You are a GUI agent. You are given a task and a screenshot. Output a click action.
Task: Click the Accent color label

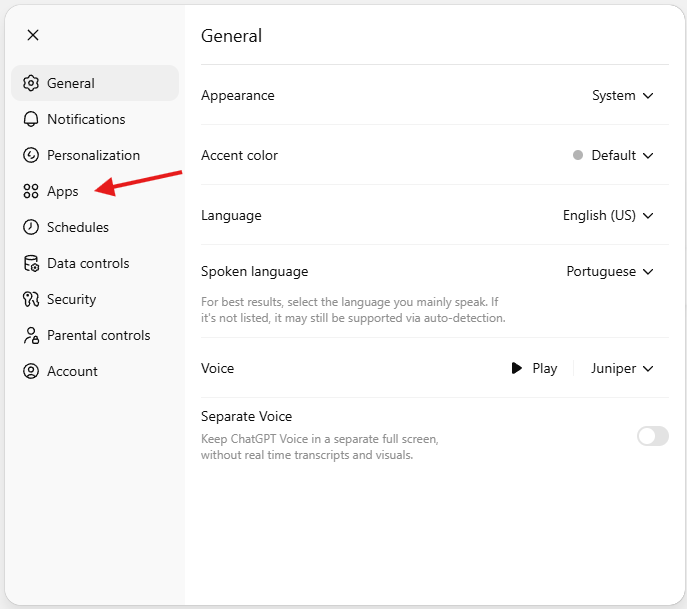(x=239, y=155)
